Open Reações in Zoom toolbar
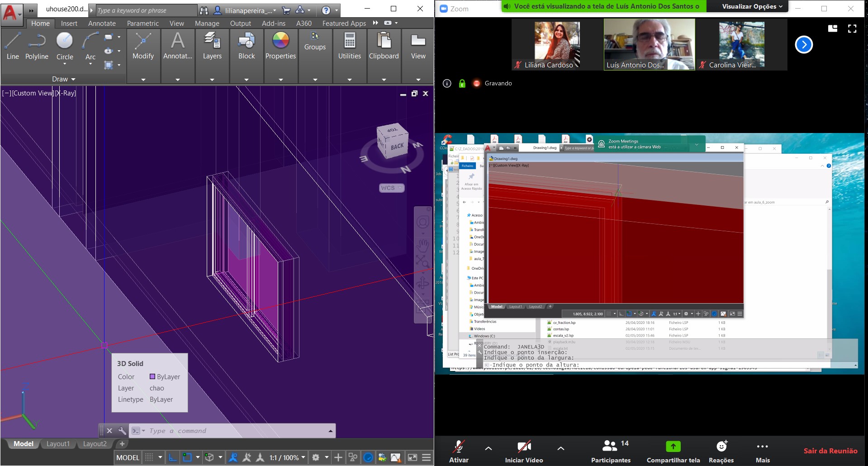The width and height of the screenshot is (868, 466). click(721, 451)
